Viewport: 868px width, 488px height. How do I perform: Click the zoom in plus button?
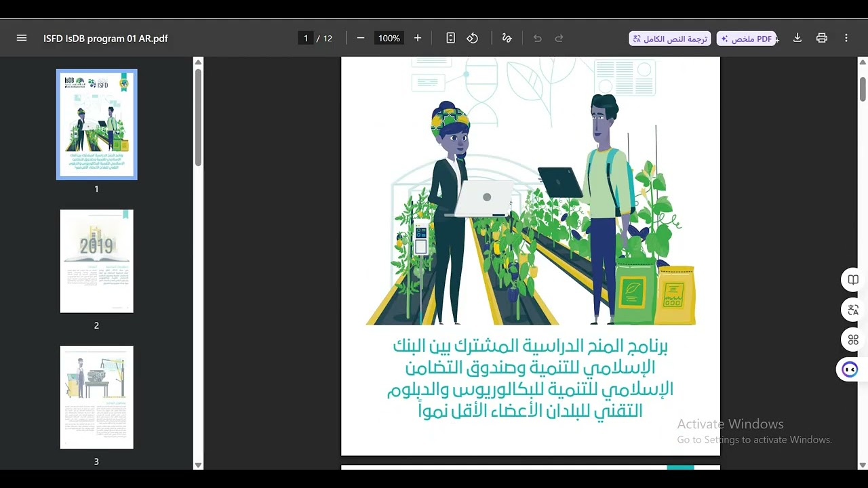(418, 38)
